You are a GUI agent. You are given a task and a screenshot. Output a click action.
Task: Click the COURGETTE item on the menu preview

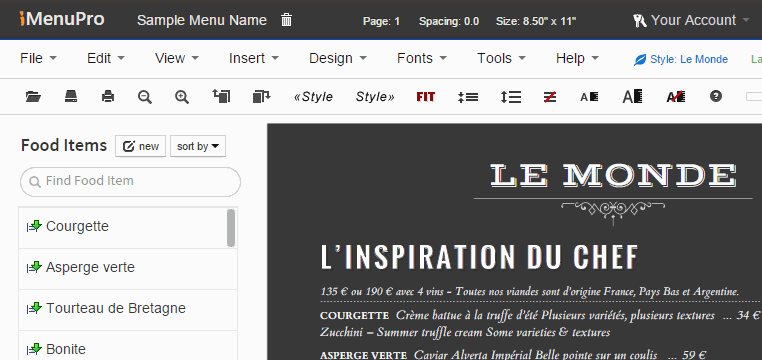(x=354, y=316)
